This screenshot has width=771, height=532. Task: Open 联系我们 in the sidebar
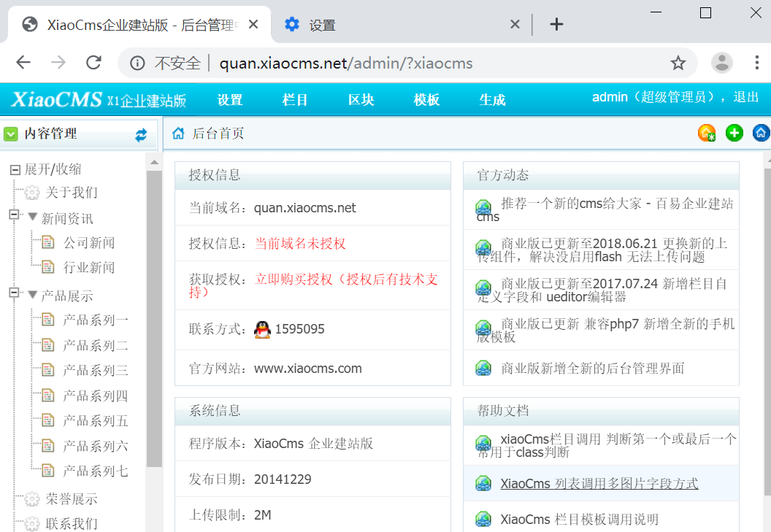point(72,524)
